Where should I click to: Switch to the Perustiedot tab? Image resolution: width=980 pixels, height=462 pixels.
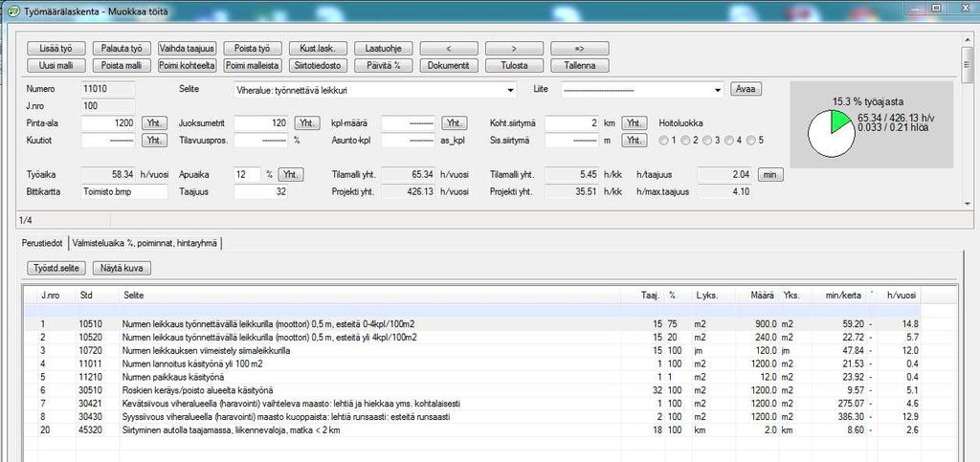(x=44, y=244)
